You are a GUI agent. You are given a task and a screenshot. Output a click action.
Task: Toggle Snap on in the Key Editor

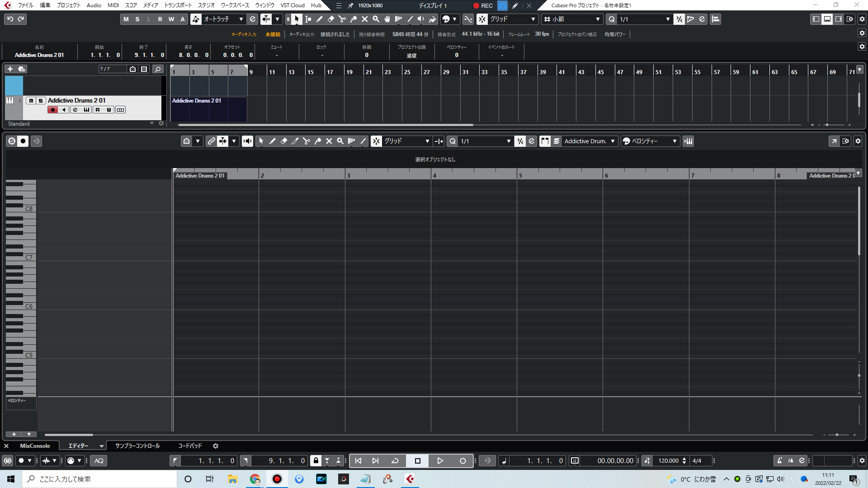(376, 141)
